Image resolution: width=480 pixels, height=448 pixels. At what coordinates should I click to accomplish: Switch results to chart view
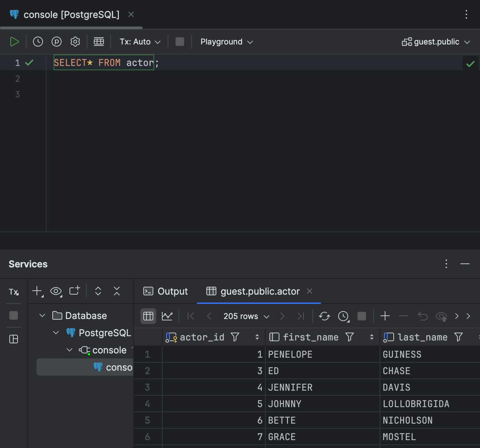point(167,316)
